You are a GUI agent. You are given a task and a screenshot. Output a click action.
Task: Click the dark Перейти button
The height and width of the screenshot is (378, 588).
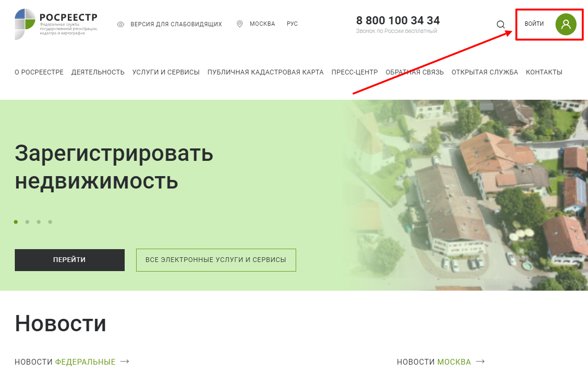pyautogui.click(x=70, y=260)
